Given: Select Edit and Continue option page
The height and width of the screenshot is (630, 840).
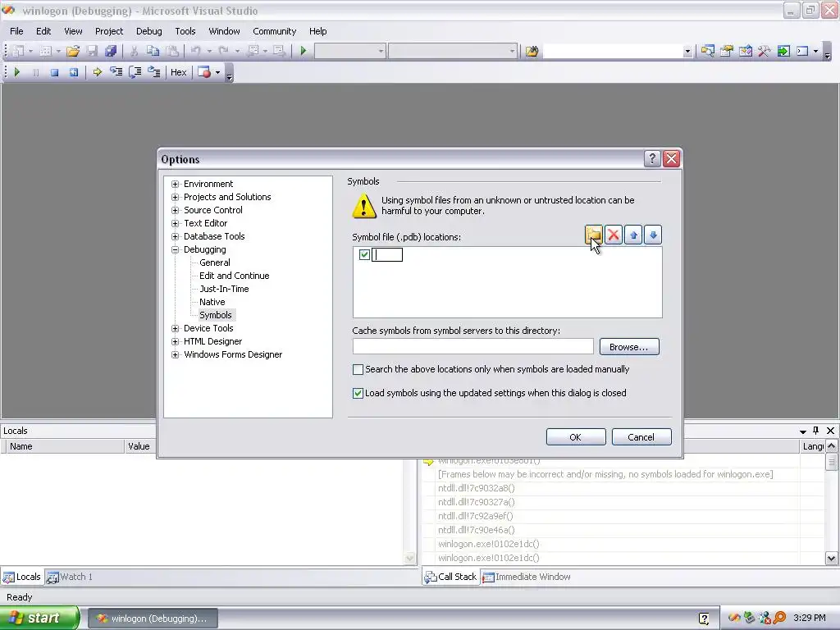Looking at the screenshot, I should (x=234, y=276).
